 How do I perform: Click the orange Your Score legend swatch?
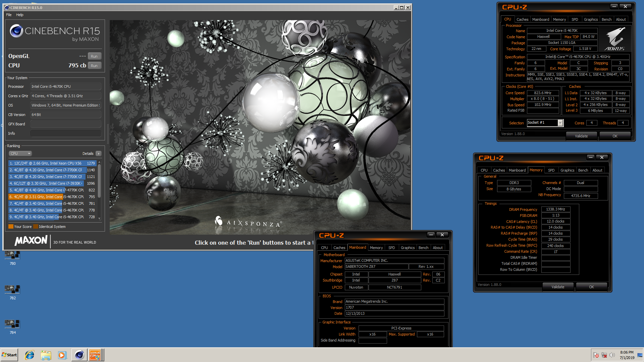pyautogui.click(x=11, y=227)
